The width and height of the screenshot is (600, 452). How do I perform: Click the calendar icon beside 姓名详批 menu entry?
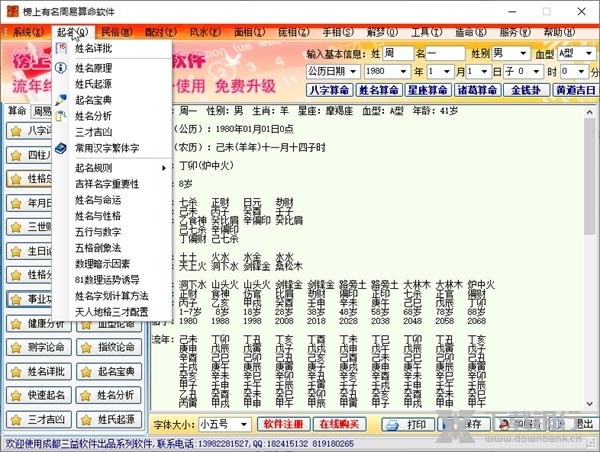pos(61,48)
